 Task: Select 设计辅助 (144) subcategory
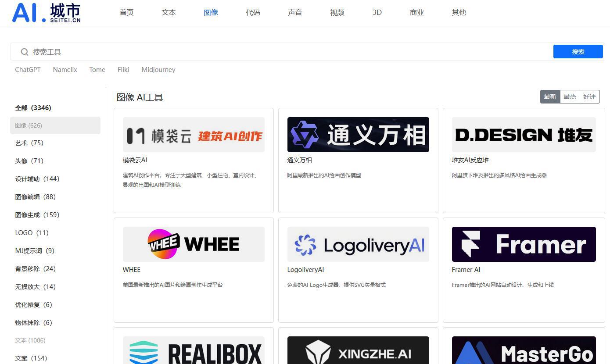click(37, 179)
